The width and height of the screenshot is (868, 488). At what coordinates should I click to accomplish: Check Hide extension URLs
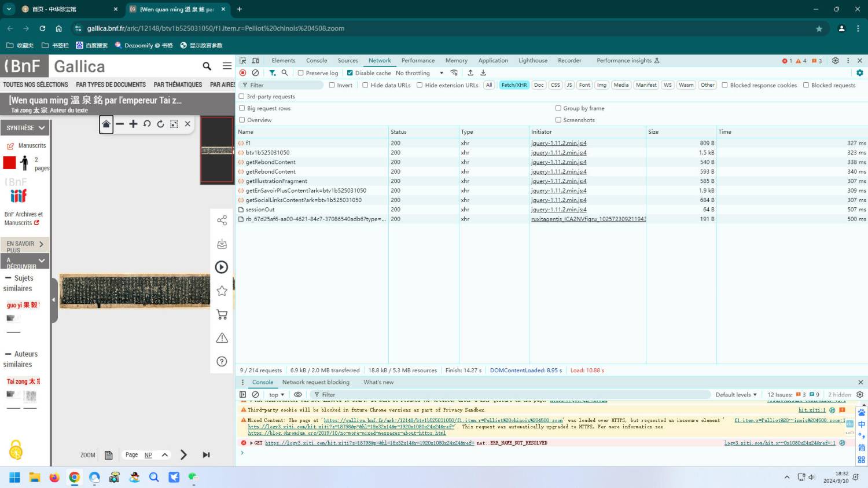[420, 85]
